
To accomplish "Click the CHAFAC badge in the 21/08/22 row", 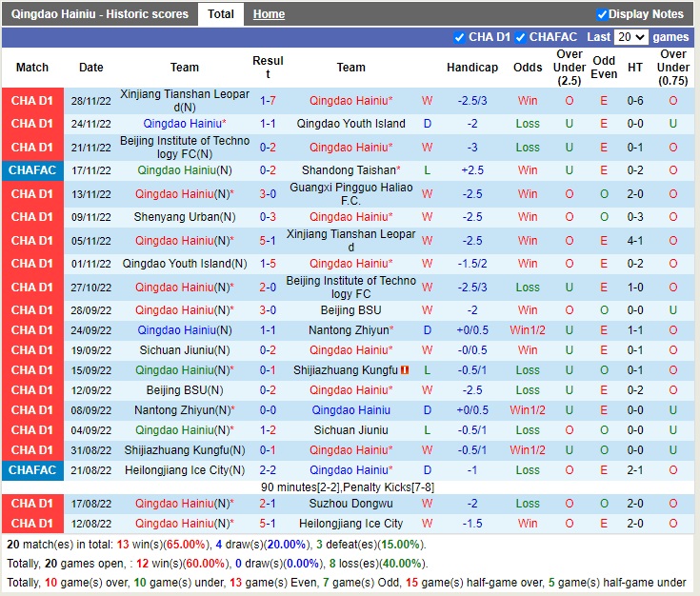I will coord(32,470).
